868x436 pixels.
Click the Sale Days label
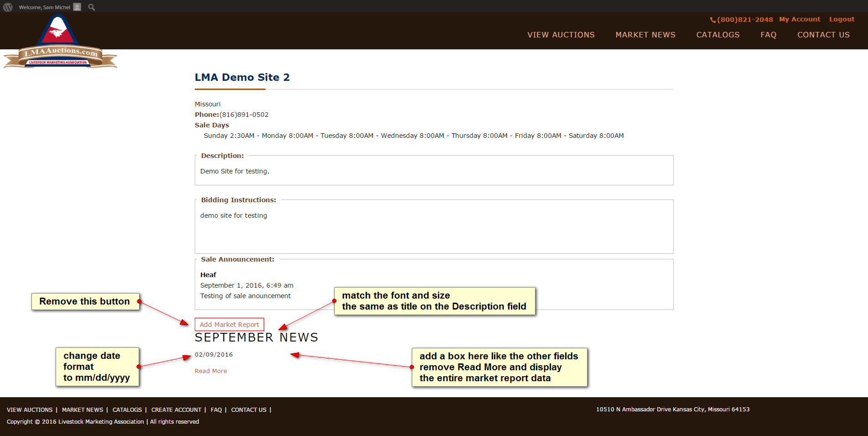pos(212,125)
